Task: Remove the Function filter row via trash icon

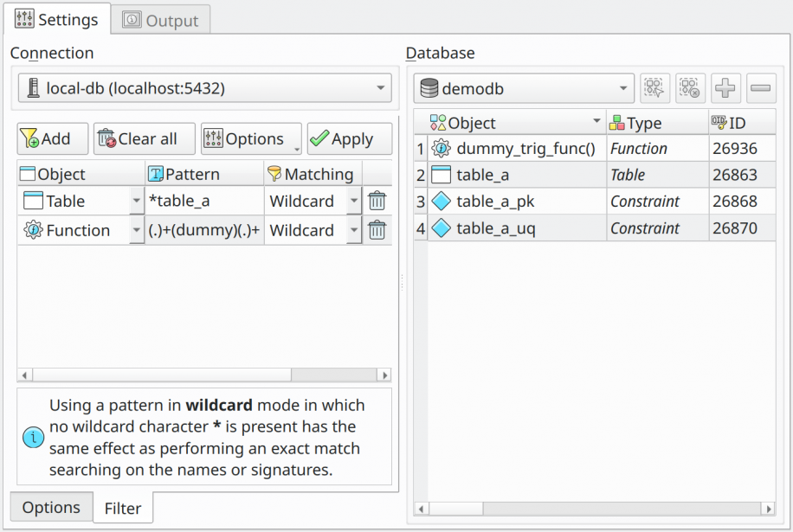Action: [377, 230]
